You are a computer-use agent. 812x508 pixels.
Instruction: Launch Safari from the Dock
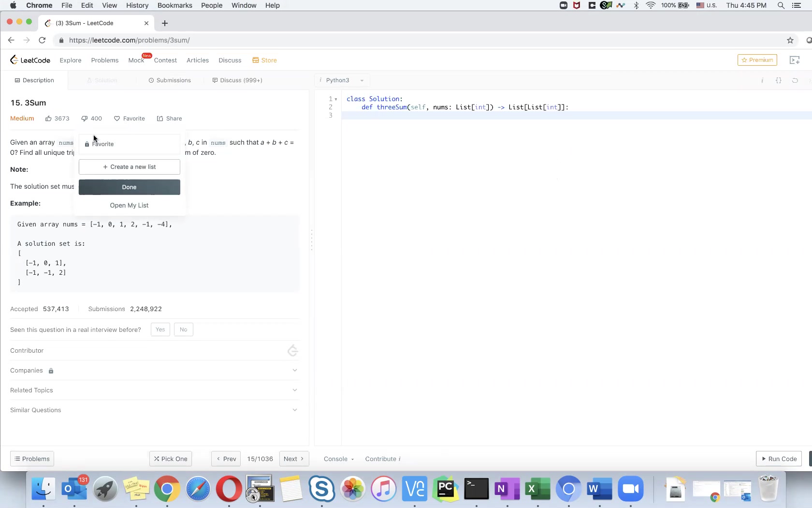198,490
